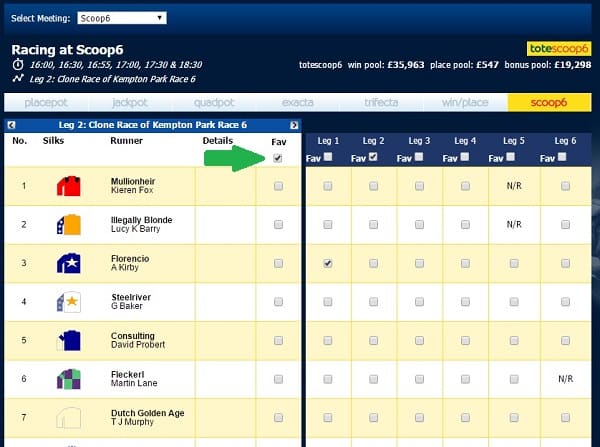Switch to the exacta tab

click(x=298, y=103)
